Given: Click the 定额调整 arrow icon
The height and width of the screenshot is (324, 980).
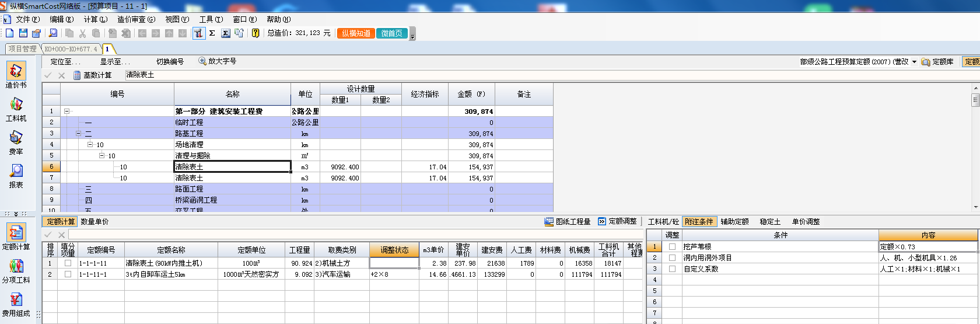Looking at the screenshot, I should tap(602, 222).
